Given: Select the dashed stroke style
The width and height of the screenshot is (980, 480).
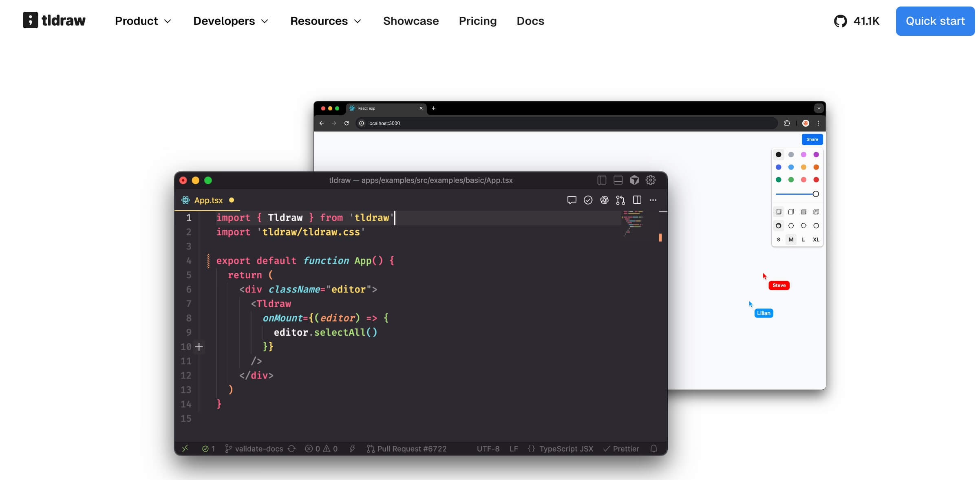Looking at the screenshot, I should [x=791, y=226].
